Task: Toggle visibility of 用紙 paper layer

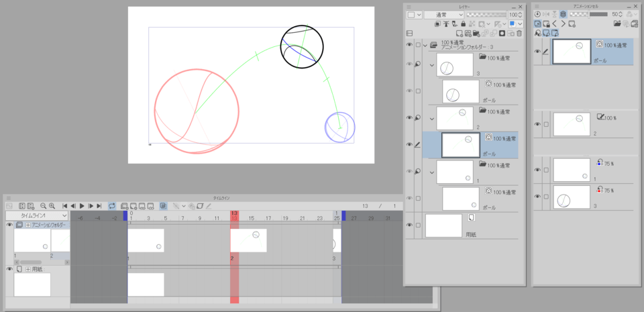Action: (x=409, y=225)
